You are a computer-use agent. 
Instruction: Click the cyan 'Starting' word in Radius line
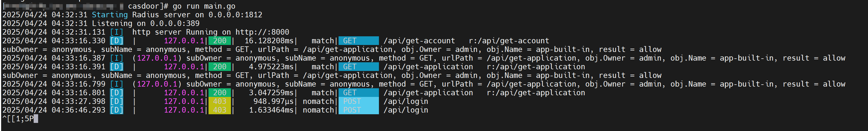[110, 15]
